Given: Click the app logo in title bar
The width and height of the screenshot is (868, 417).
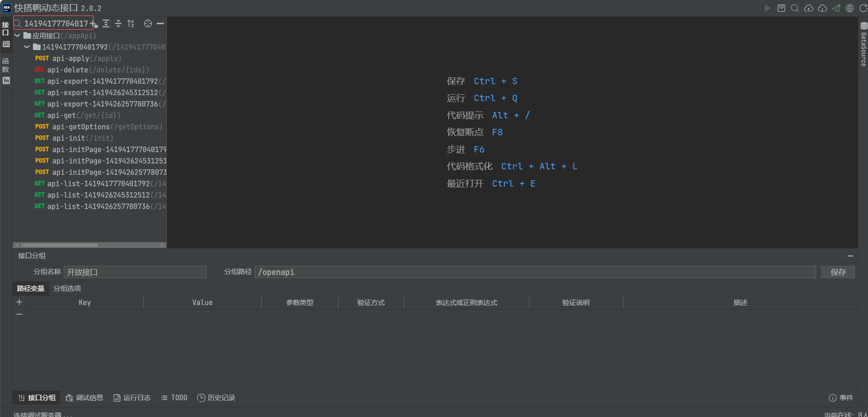Looking at the screenshot, I should [7, 8].
